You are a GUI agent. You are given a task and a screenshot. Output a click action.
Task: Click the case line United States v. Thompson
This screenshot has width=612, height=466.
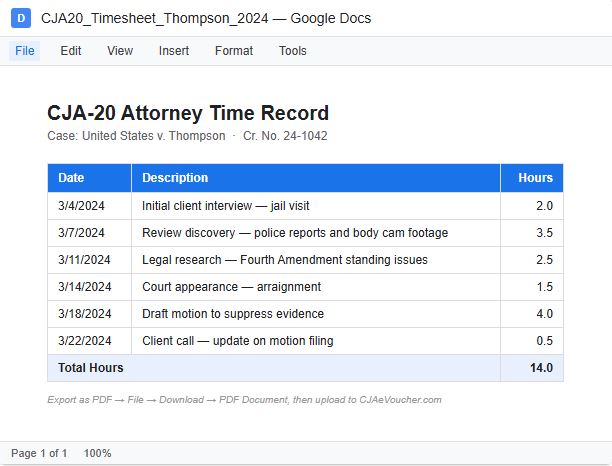point(187,136)
